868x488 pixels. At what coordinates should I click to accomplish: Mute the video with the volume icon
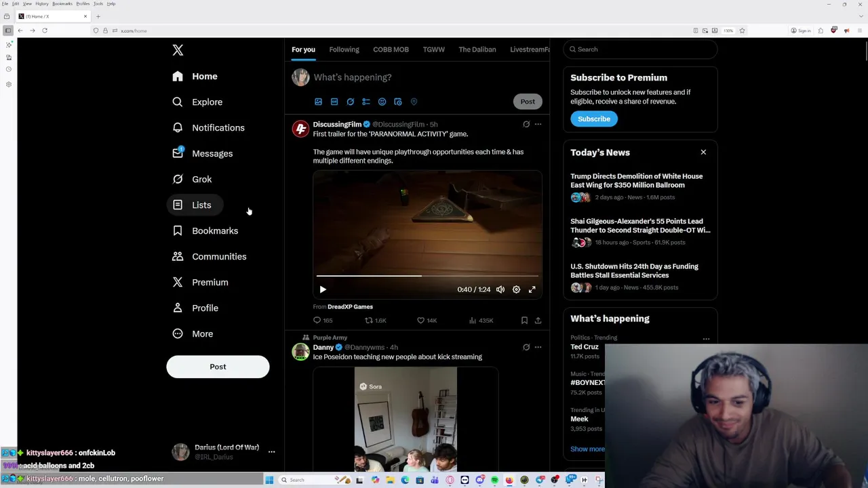(500, 290)
